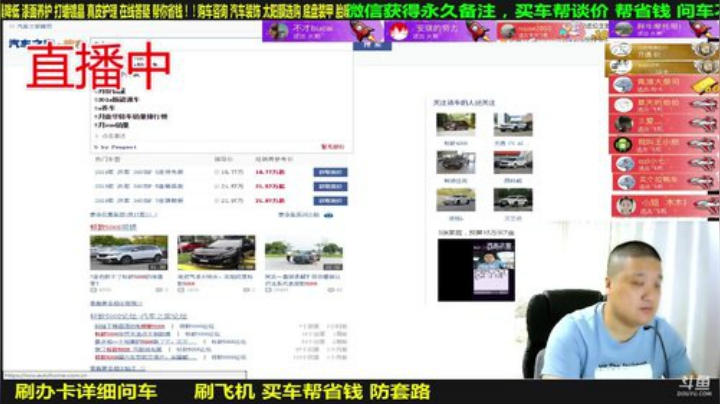Click the play-count icon under the white SUV video
The image size is (720, 404).
[x=93, y=290]
